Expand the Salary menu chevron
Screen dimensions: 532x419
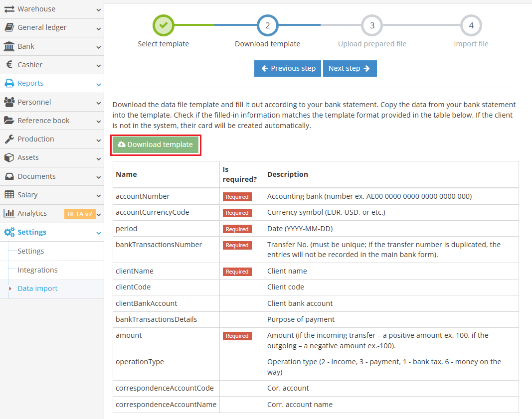(99, 195)
